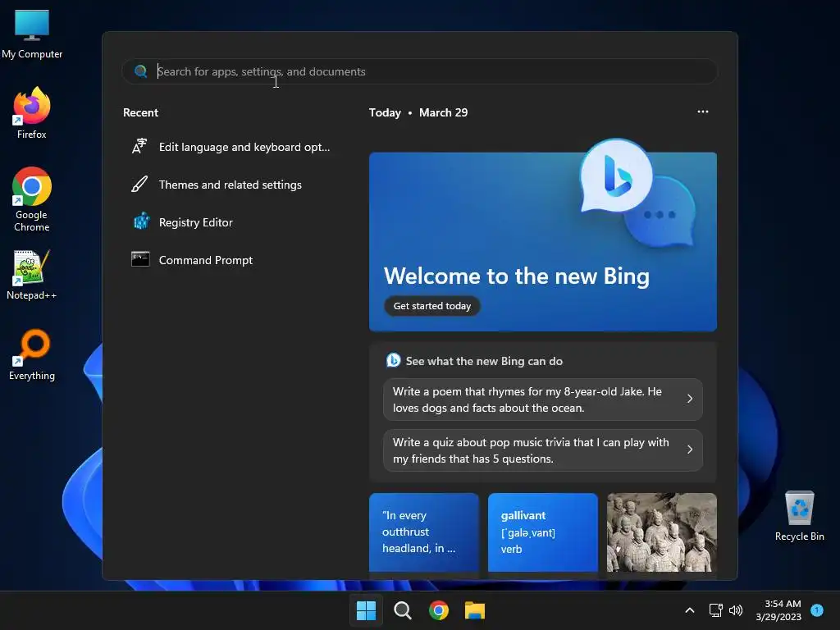840x630 pixels.
Task: Open the gallivant word of day card
Action: 543,532
